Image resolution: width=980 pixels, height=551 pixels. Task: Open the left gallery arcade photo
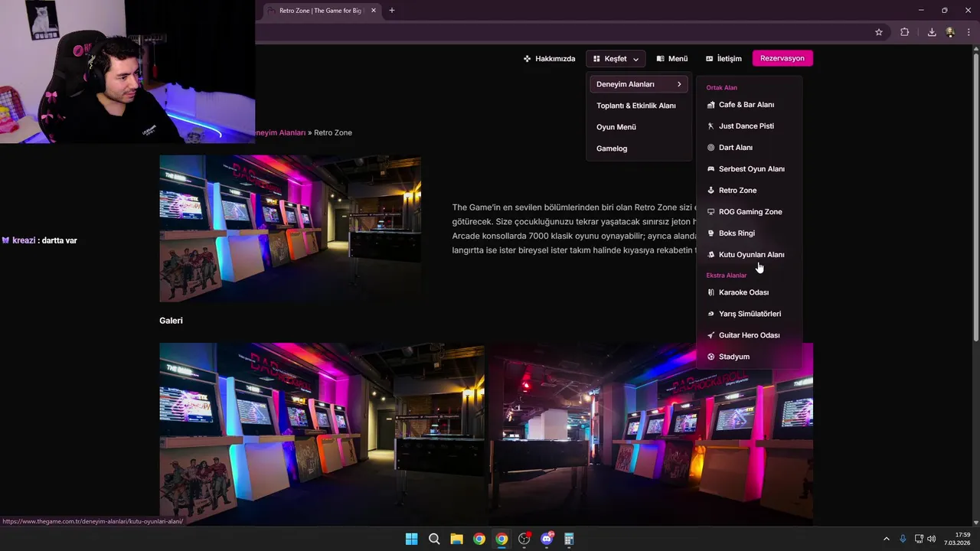[x=322, y=435]
